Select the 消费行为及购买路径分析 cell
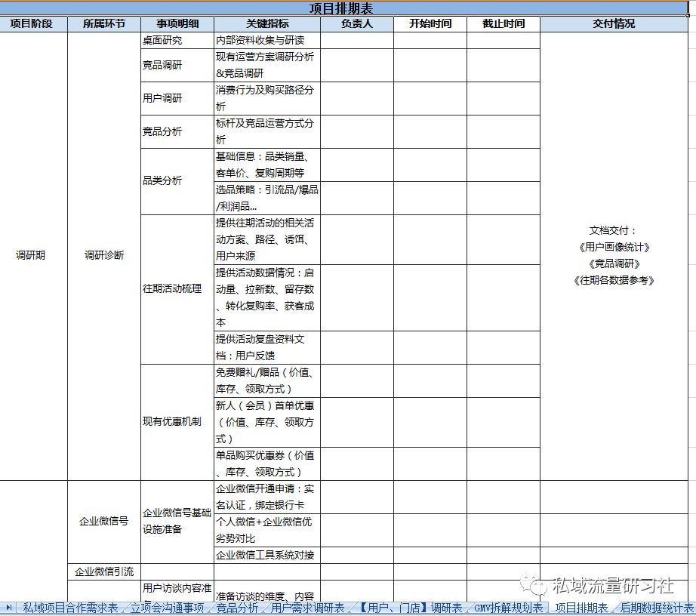Image resolution: width=696 pixels, height=616 pixels. (x=267, y=99)
